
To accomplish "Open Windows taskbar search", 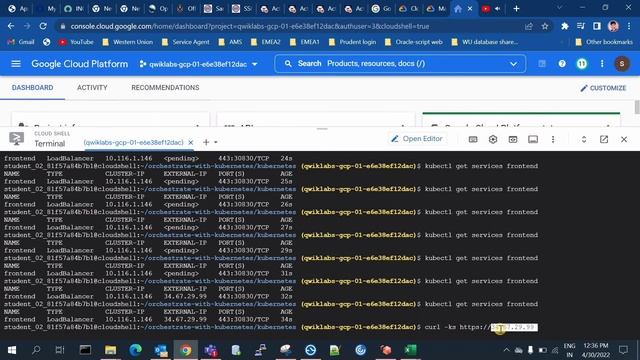I will [x=36, y=350].
